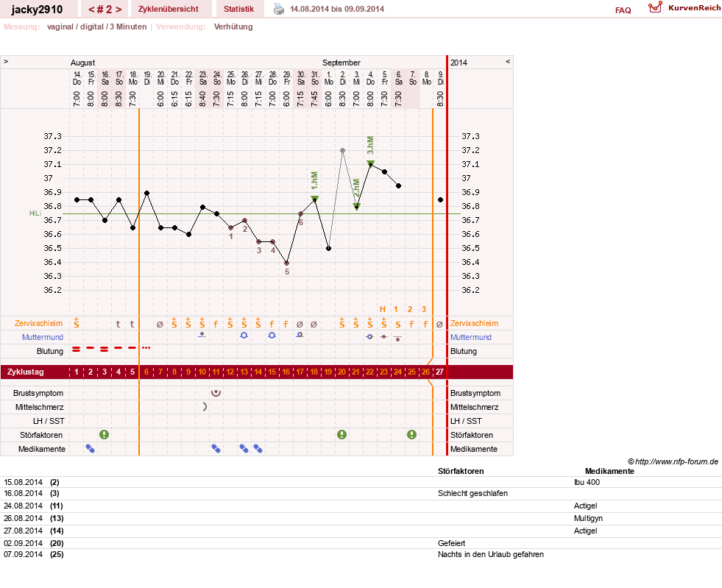Click the Störfaktoren icon on cycle day 25
This screenshot has width=722, height=588.
pyautogui.click(x=411, y=434)
